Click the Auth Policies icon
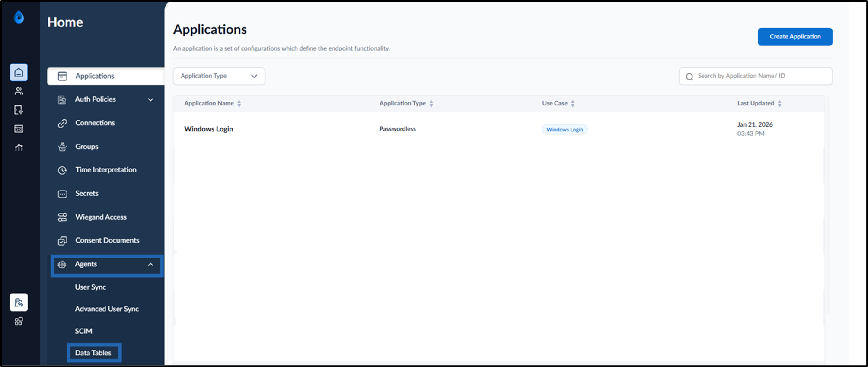This screenshot has width=868, height=367. click(62, 100)
